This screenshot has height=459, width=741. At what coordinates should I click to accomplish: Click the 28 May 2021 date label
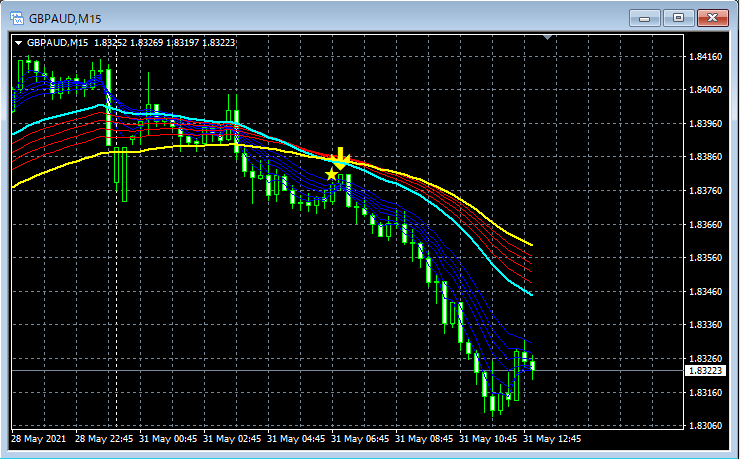[x=39, y=439]
